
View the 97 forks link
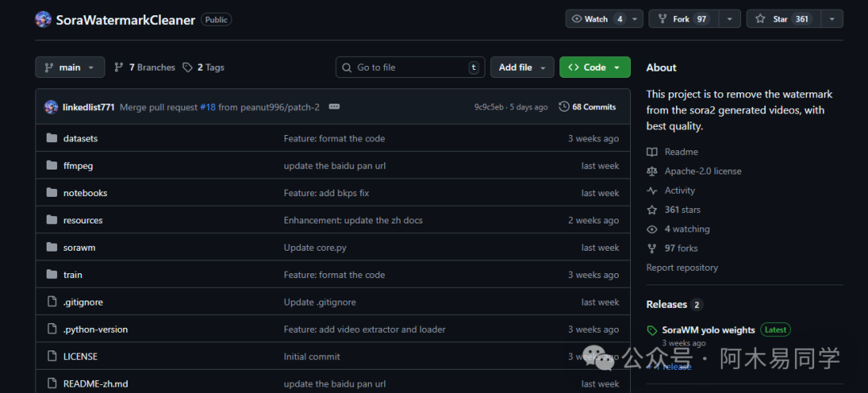click(682, 248)
